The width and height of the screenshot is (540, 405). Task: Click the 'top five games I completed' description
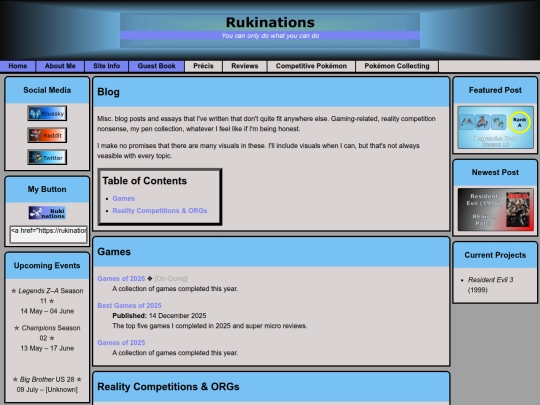tap(209, 326)
